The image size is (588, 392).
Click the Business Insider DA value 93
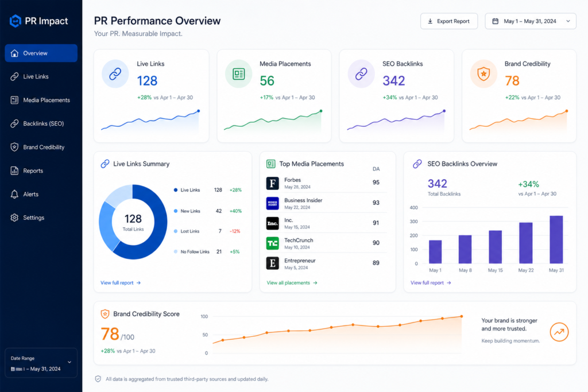tap(376, 203)
